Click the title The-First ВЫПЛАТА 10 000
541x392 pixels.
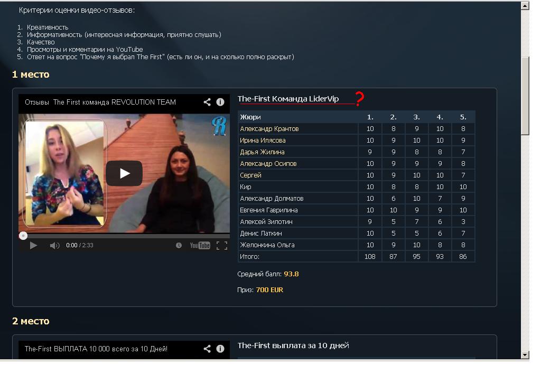tap(96, 349)
